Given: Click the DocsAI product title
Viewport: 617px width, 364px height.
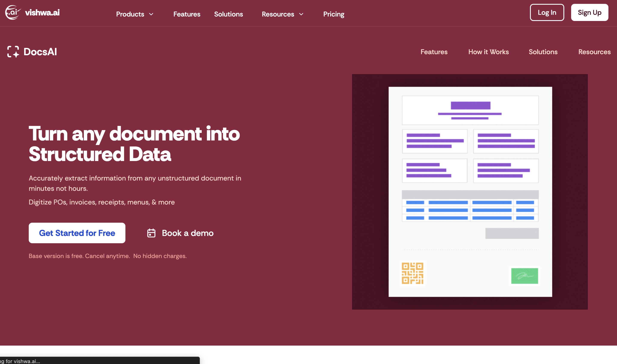Looking at the screenshot, I should pos(40,52).
